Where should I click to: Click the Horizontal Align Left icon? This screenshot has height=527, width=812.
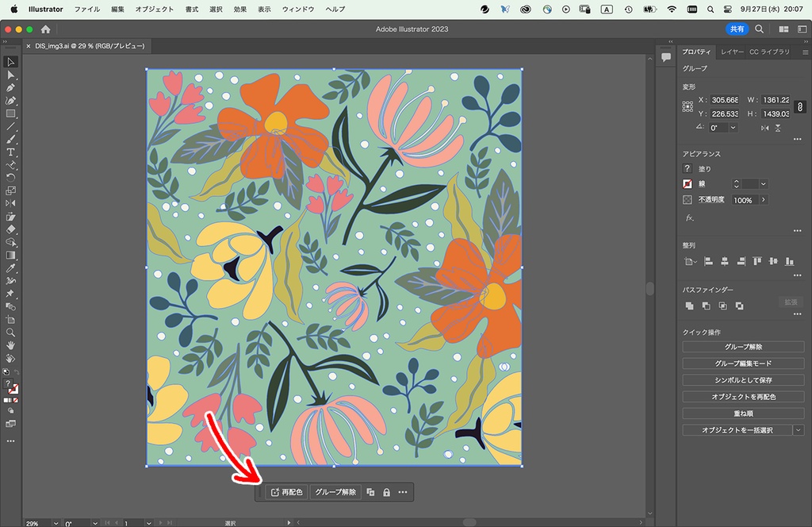(x=708, y=262)
